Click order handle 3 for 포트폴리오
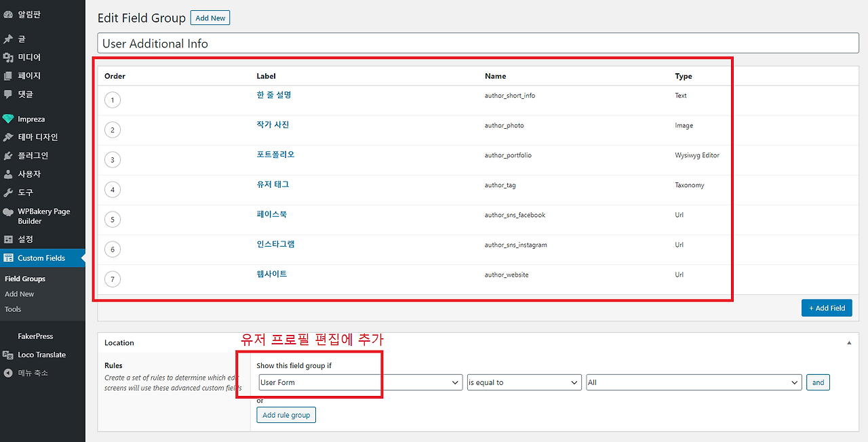The image size is (868, 442). tap(113, 160)
